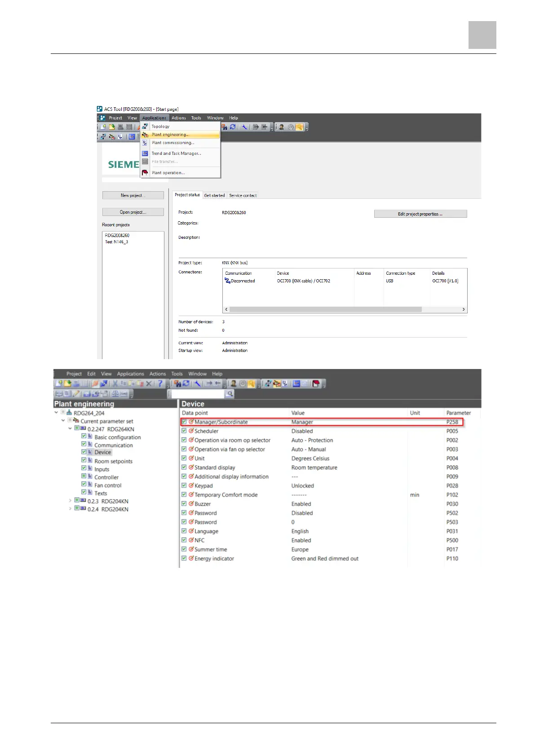Click the delete X icon in Plant engineering toolbar
535x756 pixels.
pos(149,383)
